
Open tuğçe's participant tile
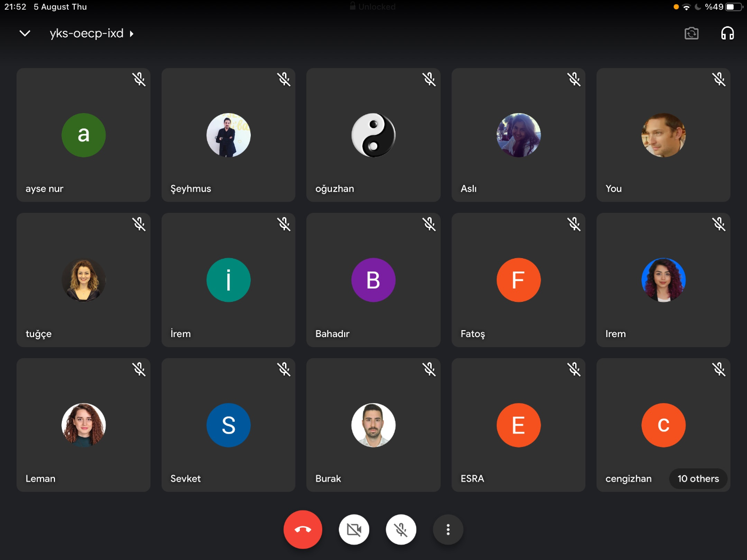[84, 280]
